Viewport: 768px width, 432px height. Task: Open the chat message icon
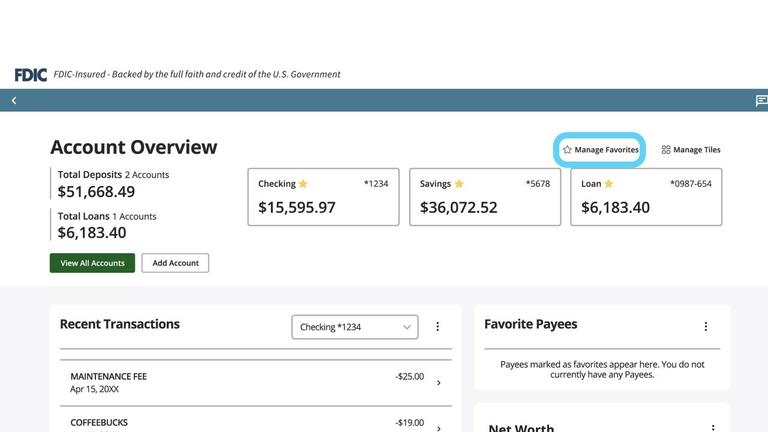pyautogui.click(x=762, y=101)
